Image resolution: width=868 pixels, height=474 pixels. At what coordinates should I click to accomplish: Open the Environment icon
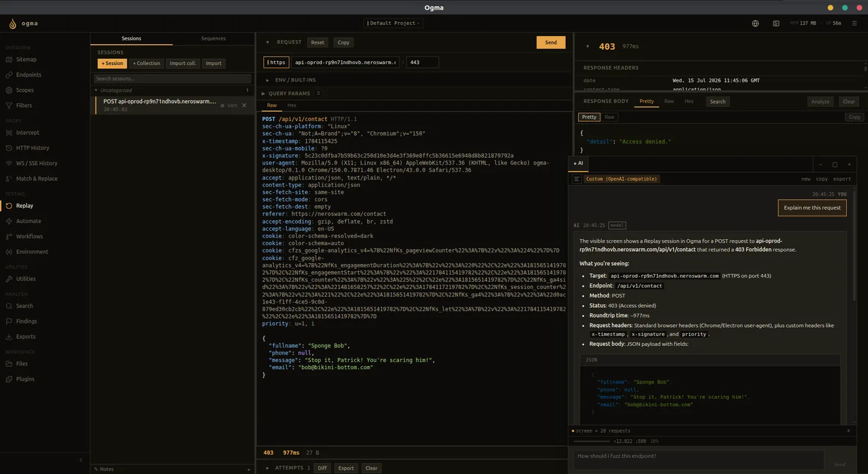pos(9,252)
